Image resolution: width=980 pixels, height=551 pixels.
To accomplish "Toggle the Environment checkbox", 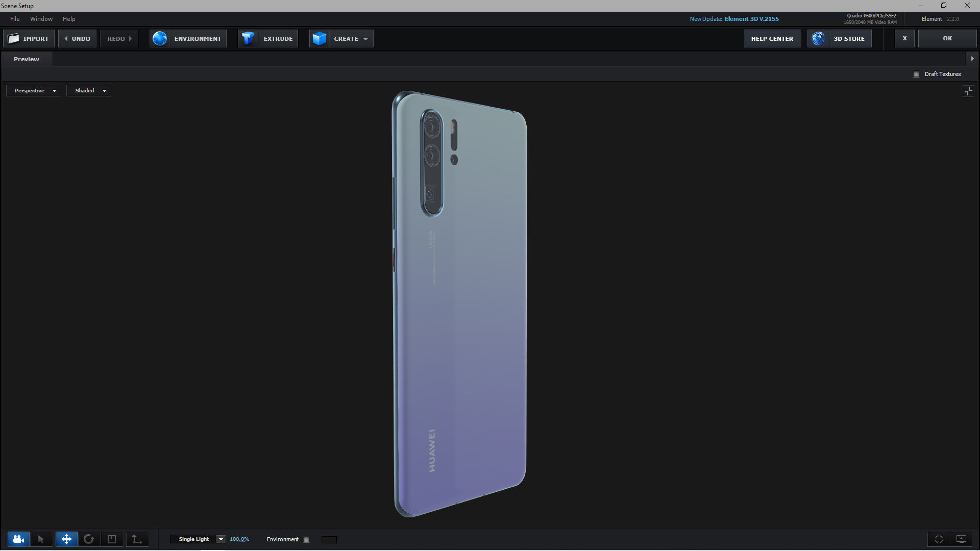I will 306,540.
